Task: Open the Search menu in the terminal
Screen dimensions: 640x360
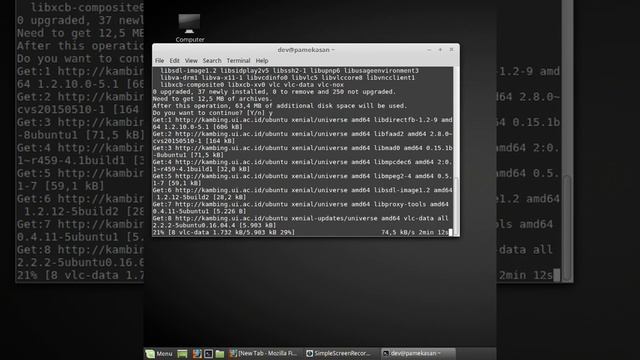Action: [212, 60]
